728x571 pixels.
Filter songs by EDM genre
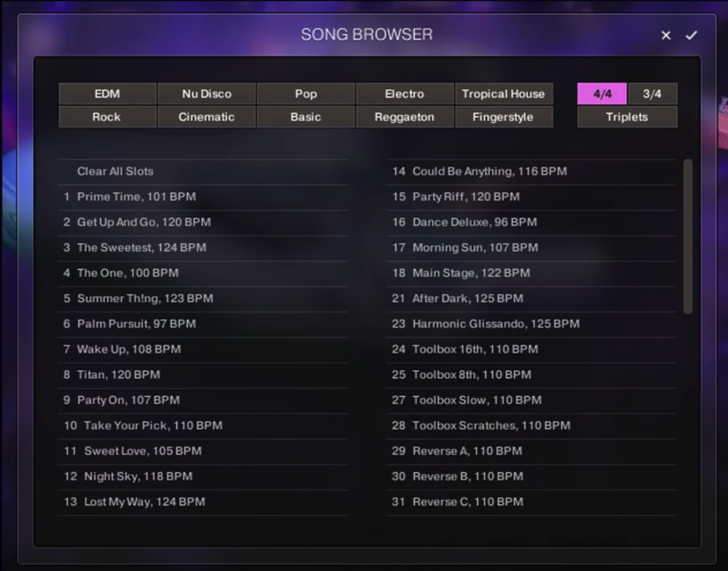point(107,94)
